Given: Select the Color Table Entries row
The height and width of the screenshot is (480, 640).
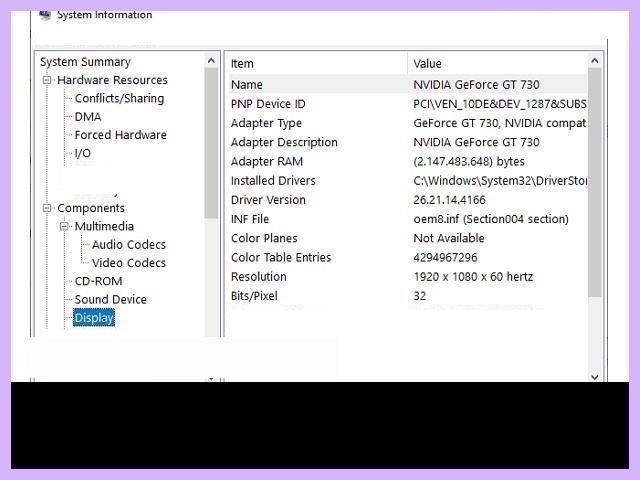Looking at the screenshot, I should coord(407,258).
